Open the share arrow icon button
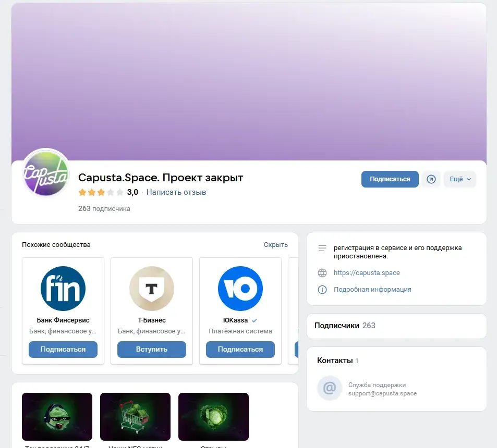This screenshot has height=448, width=497. [x=431, y=179]
